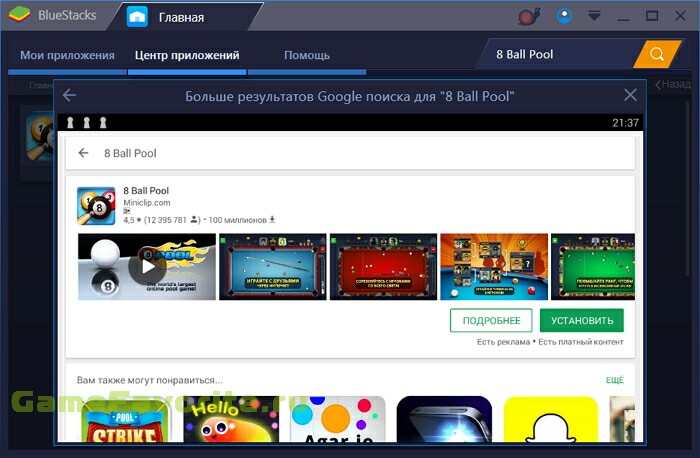Open the Snapchat ghost app icon

tap(551, 420)
